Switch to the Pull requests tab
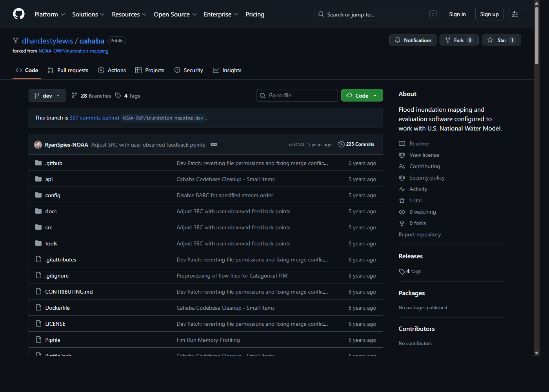This screenshot has width=549, height=392. pyautogui.click(x=67, y=70)
